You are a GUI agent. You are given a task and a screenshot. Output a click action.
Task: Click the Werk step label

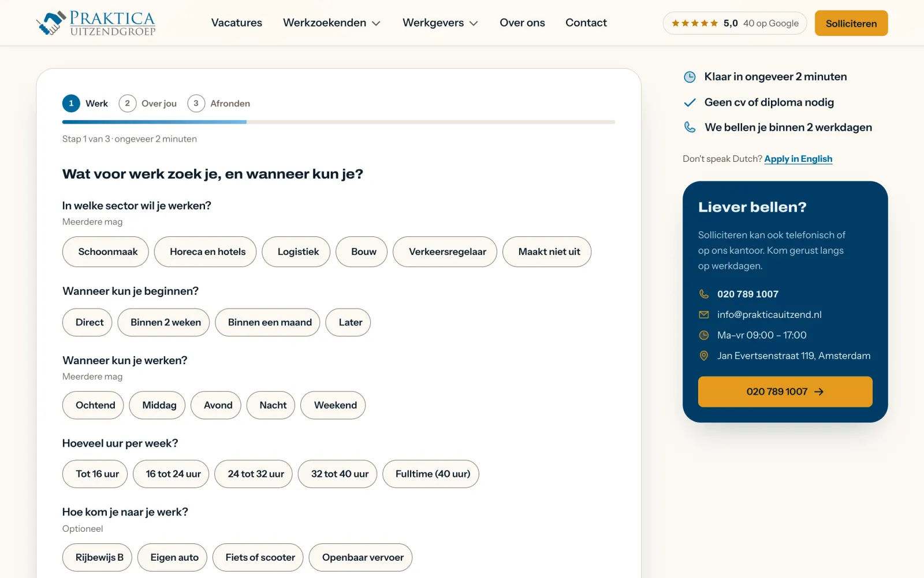coord(96,103)
